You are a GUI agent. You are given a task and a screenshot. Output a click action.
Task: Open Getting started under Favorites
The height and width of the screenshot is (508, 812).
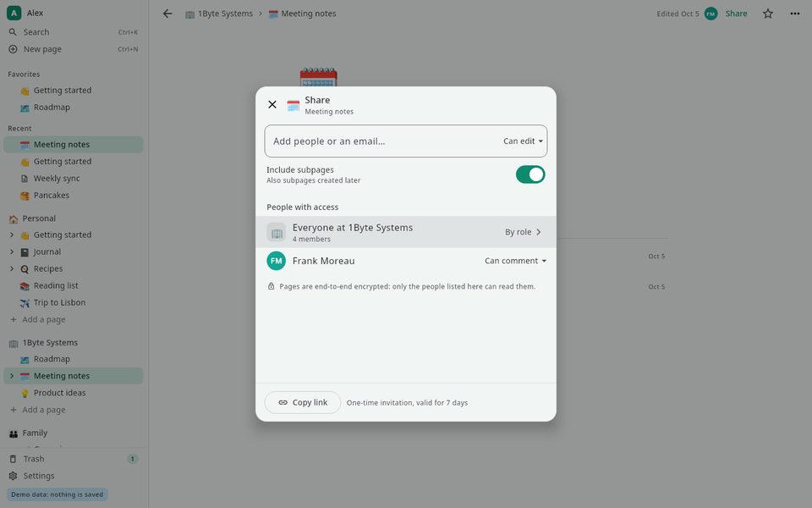point(73,91)
